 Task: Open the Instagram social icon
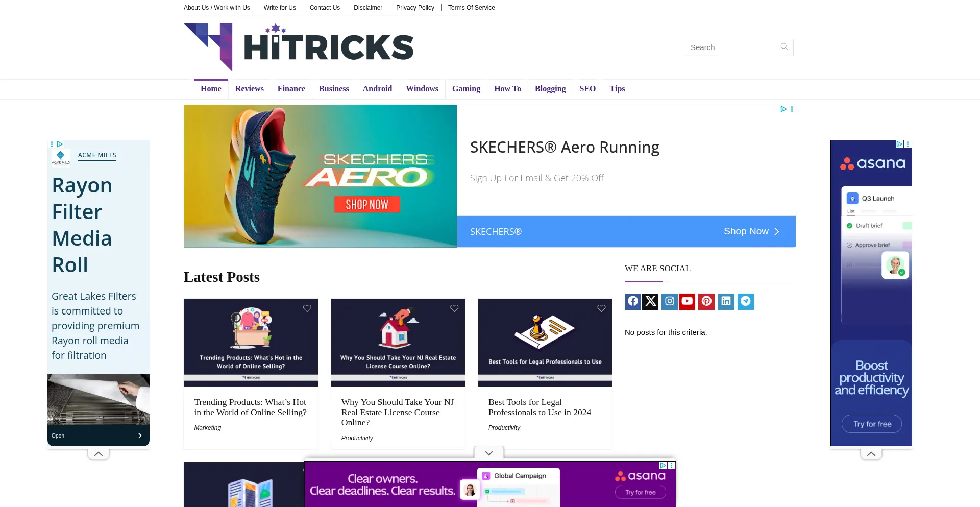point(670,301)
